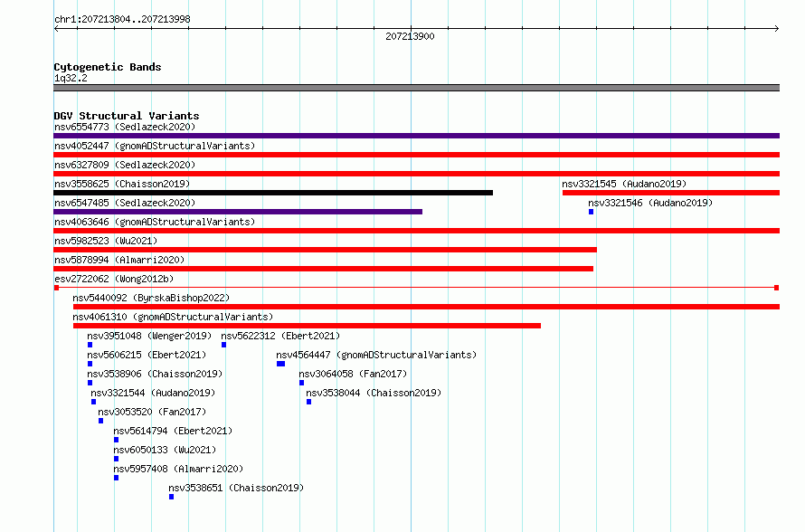
Task: Click the chr1:207213804..207213998 region label
Action: click(x=122, y=19)
